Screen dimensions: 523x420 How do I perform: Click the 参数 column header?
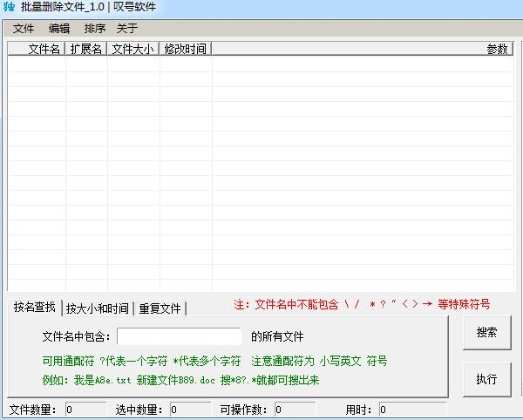click(x=362, y=50)
